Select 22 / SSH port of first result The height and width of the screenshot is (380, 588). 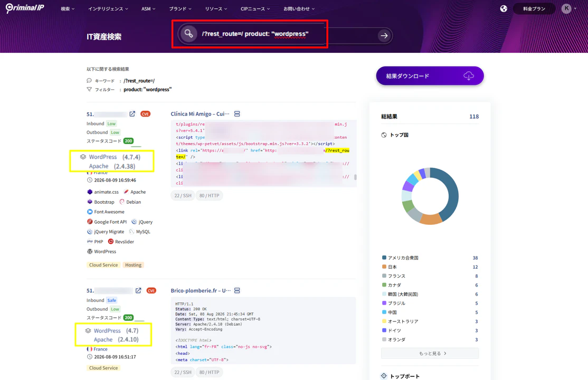tap(183, 195)
